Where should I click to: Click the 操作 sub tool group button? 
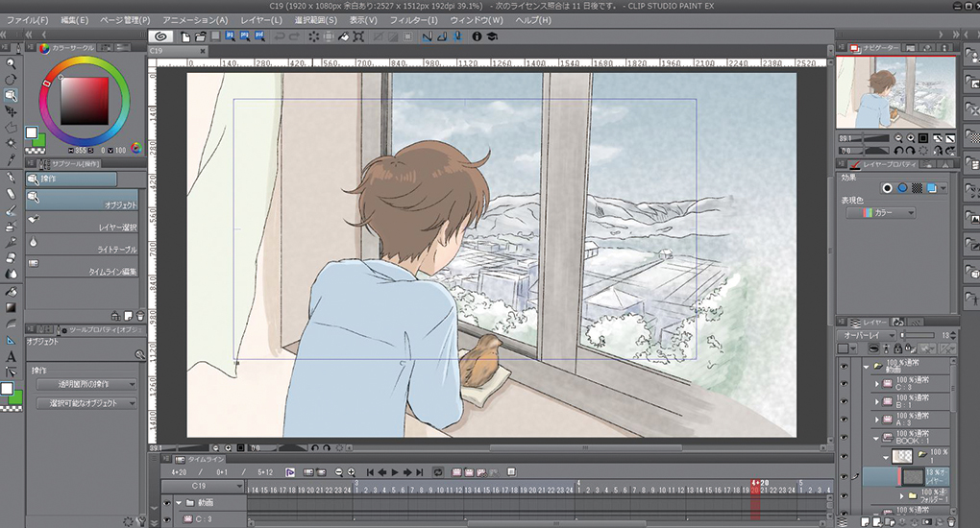coord(71,179)
